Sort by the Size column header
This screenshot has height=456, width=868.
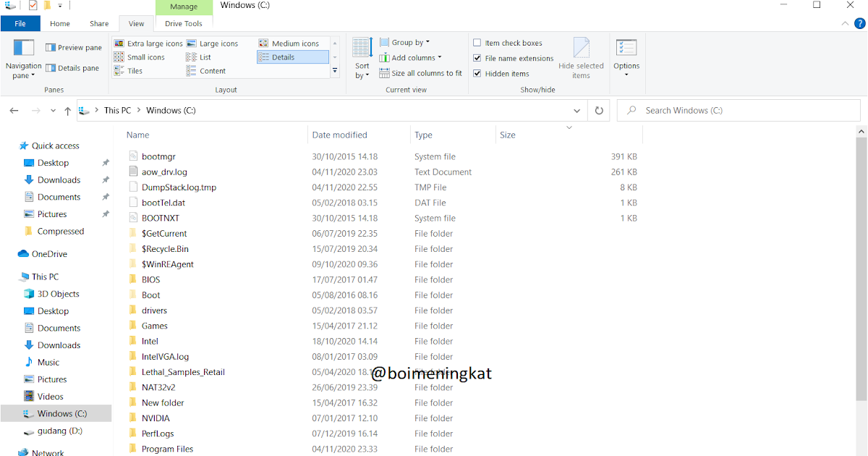pos(508,135)
